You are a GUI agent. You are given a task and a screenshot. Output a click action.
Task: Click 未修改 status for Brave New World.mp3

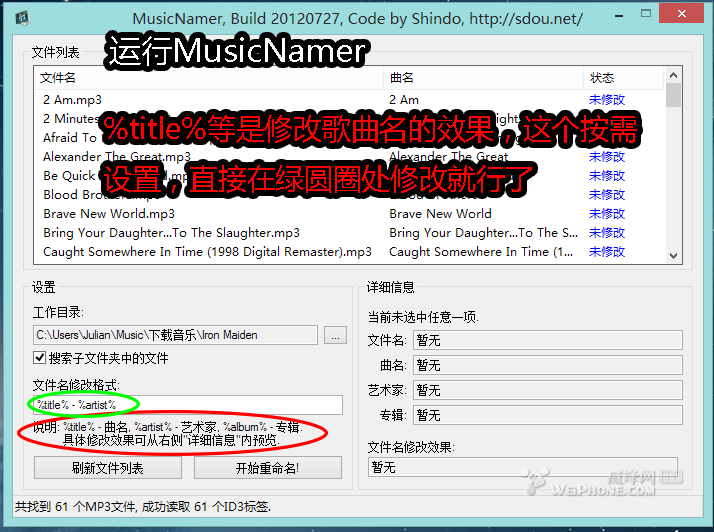(607, 214)
